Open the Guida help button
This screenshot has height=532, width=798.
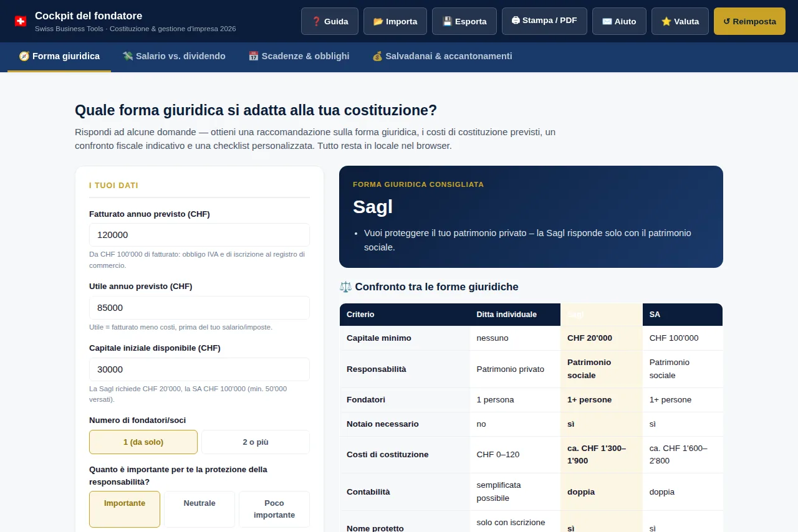click(330, 21)
